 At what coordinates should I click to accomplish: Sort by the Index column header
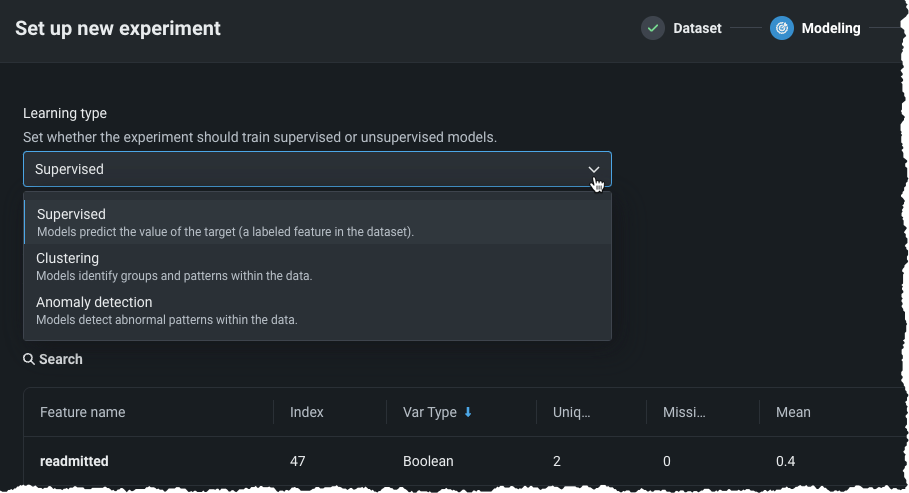click(307, 412)
